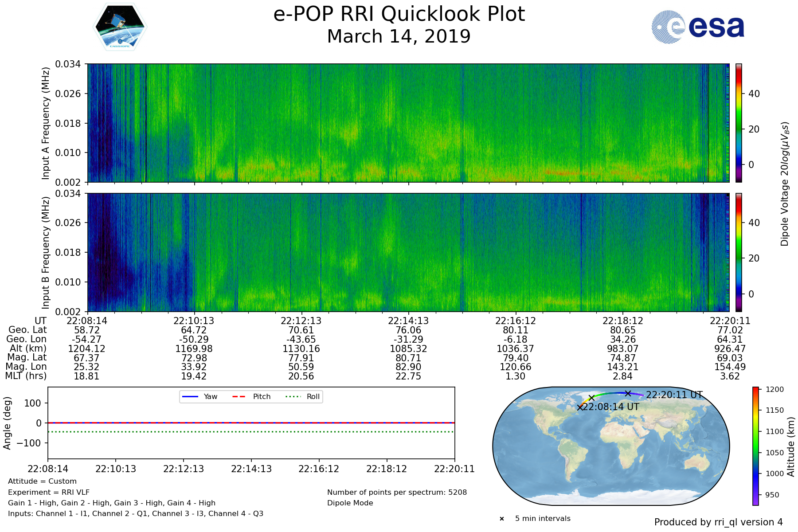Click the e-POP RRI Quicklook Plot title
Image resolution: width=798 pixels, height=532 pixels.
pyautogui.click(x=399, y=14)
